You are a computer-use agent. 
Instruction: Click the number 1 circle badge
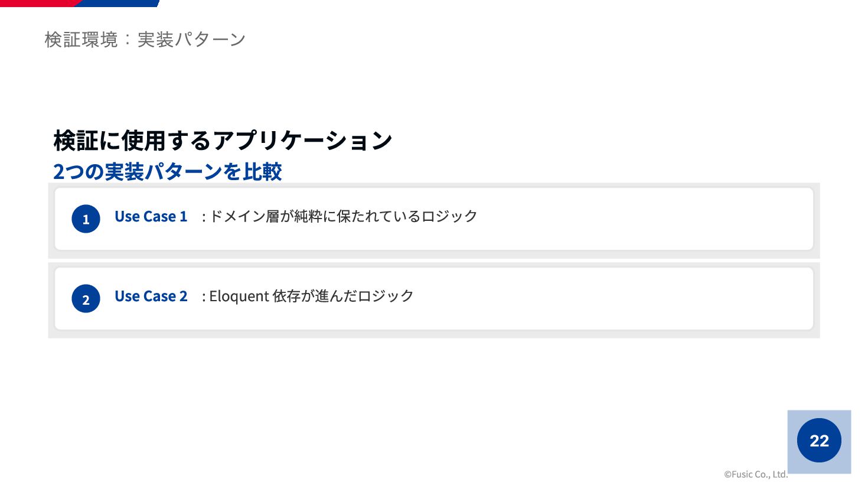(x=86, y=219)
